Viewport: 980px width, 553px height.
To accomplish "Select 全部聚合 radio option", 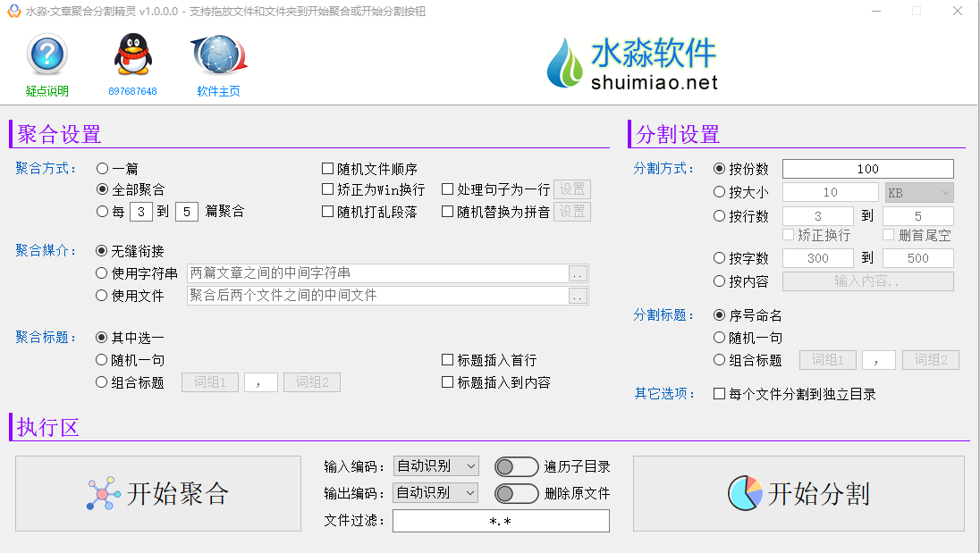I will 131,189.
